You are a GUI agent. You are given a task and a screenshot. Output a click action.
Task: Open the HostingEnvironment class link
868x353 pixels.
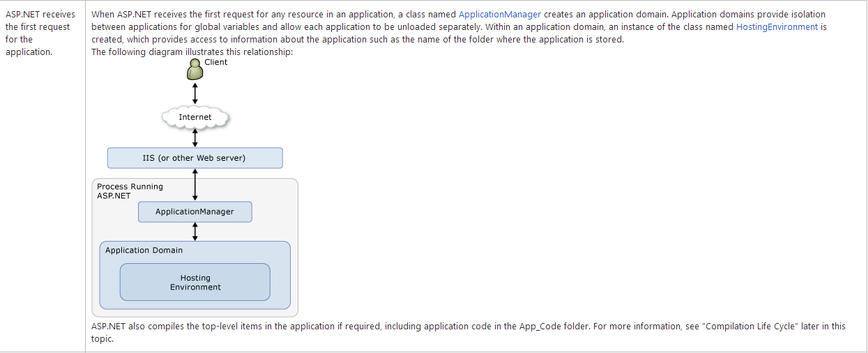pyautogui.click(x=777, y=27)
